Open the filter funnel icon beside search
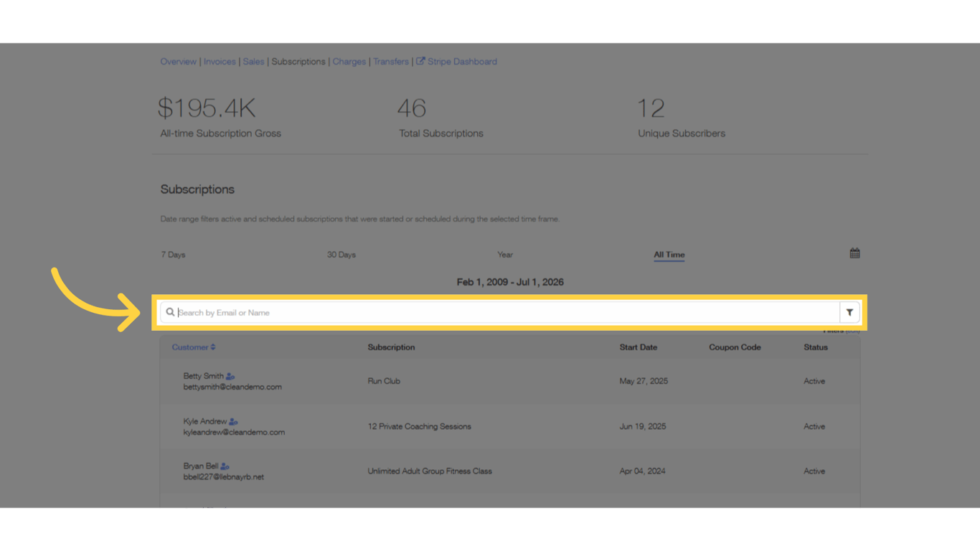Viewport: 980px width, 551px height. 849,312
